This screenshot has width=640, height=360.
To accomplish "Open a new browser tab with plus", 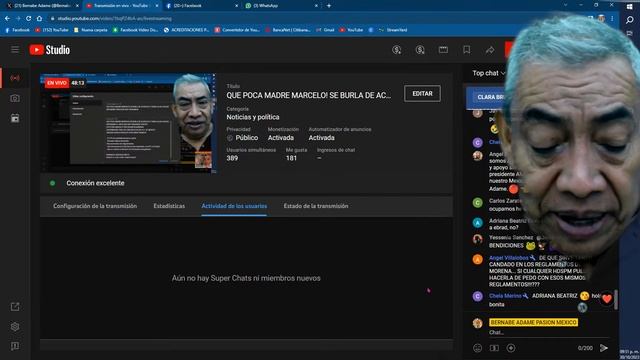I will 329,6.
